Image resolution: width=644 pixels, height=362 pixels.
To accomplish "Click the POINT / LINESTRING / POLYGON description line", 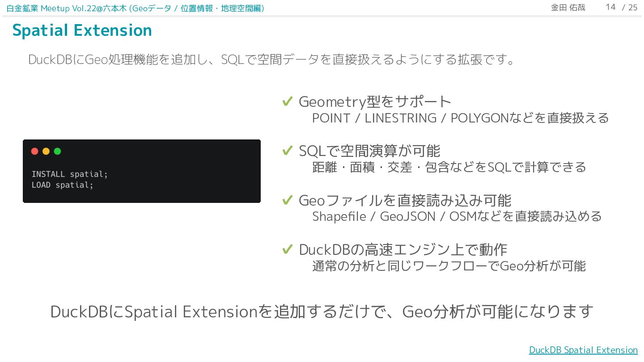I will pos(461,118).
